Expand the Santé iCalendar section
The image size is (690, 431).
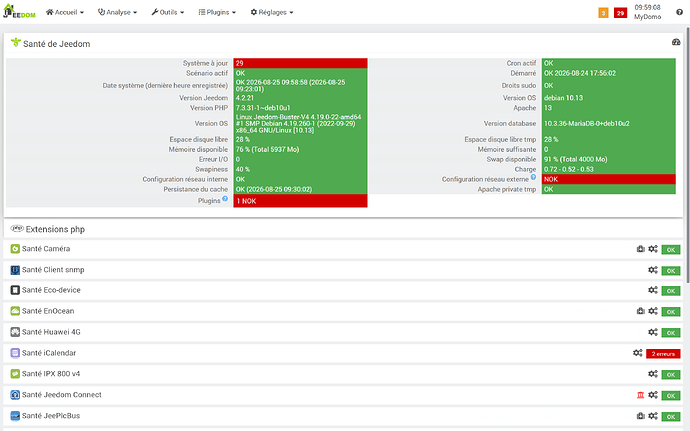343,353
